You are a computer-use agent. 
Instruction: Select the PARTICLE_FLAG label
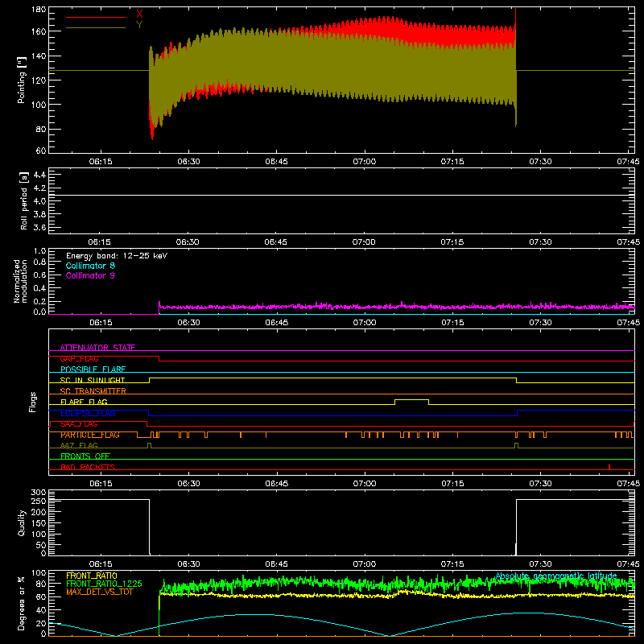coord(90,435)
